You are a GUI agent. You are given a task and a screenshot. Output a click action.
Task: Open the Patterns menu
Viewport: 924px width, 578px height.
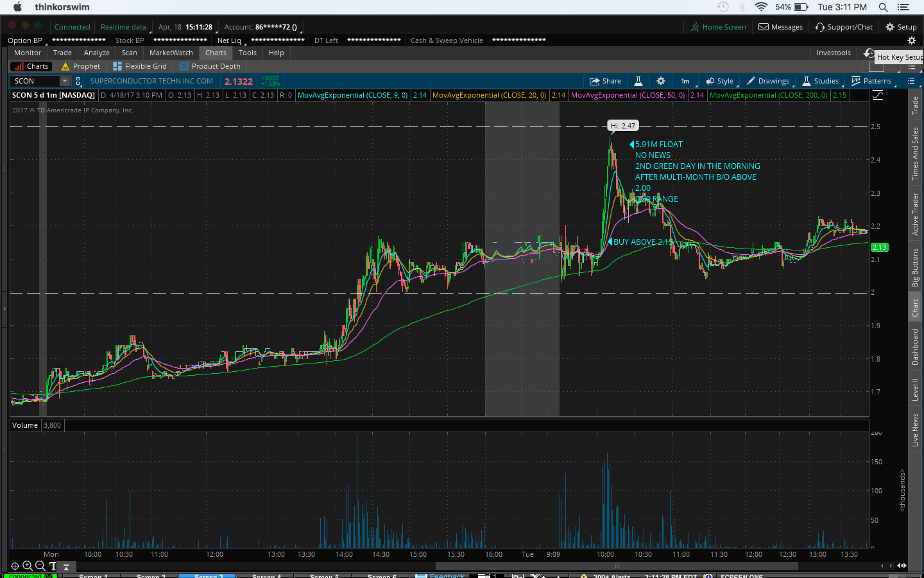(x=871, y=81)
